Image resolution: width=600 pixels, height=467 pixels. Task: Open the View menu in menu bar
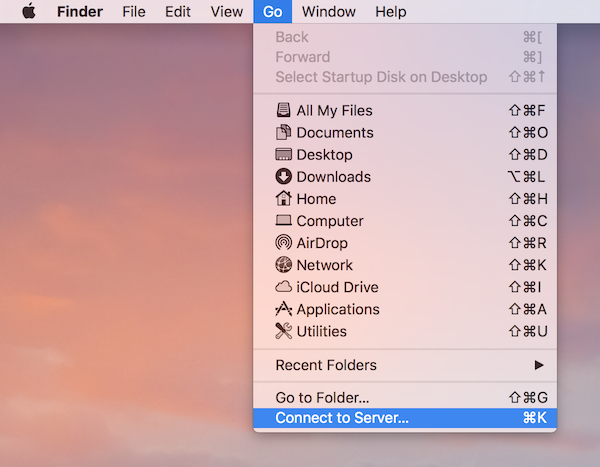tap(227, 12)
